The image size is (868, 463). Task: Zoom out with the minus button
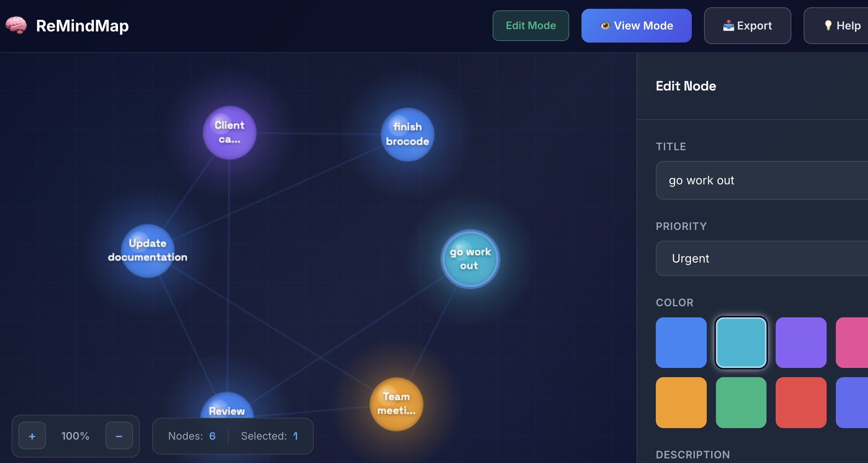click(119, 436)
